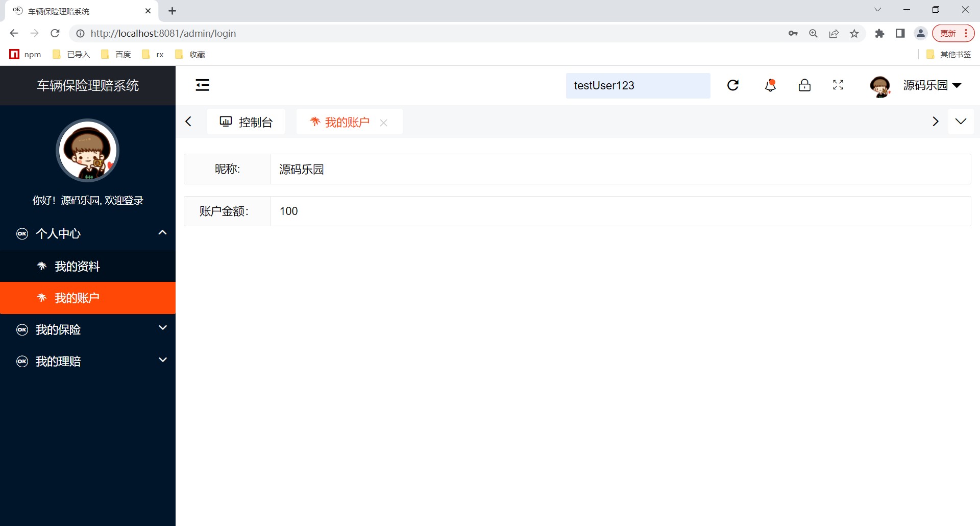Collapse the 个人中心 sidebar menu
Image resolution: width=980 pixels, height=526 pixels.
[88, 233]
